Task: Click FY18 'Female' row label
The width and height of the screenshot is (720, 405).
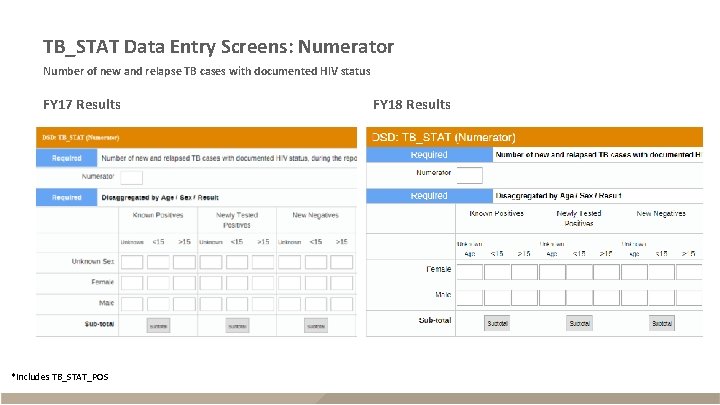Action: point(439,269)
